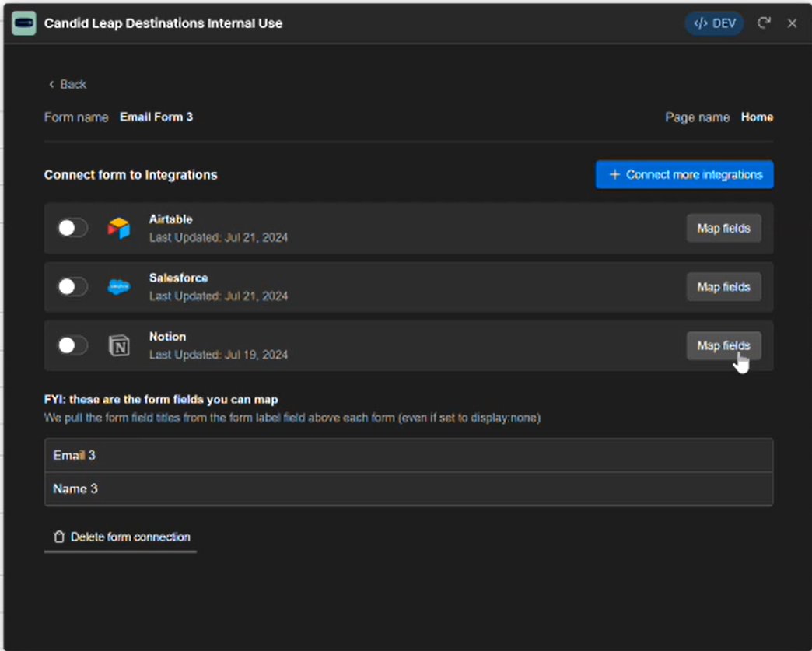Screen dimensions: 812x651
Task: Click the Airtable logo icon
Action: 118,229
